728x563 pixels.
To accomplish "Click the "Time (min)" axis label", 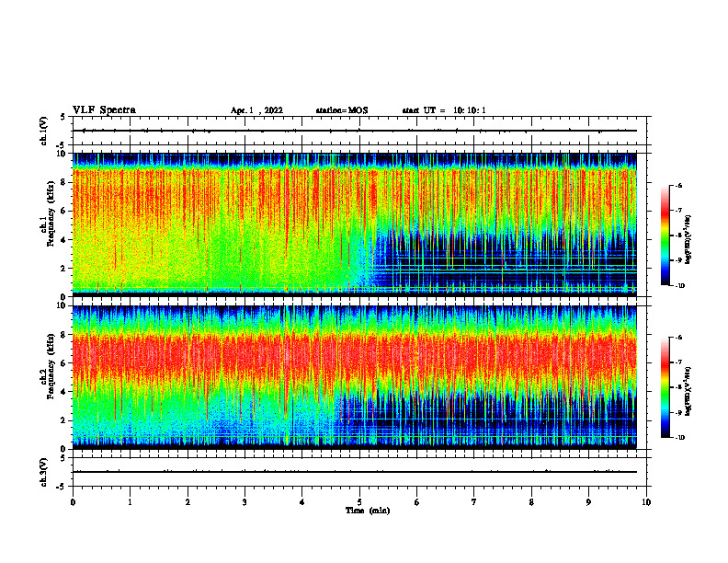I will pyautogui.click(x=368, y=511).
